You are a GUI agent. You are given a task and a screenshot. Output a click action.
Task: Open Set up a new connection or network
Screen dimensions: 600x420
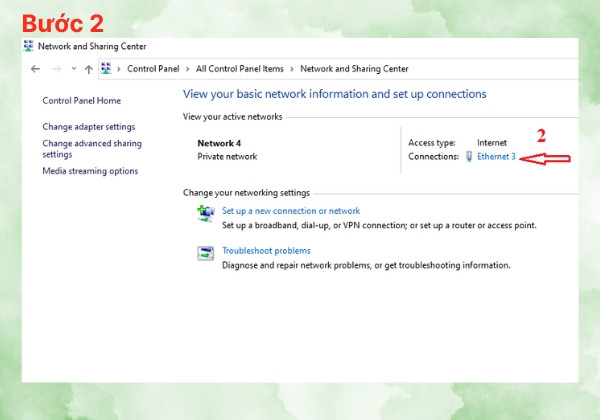coord(291,211)
